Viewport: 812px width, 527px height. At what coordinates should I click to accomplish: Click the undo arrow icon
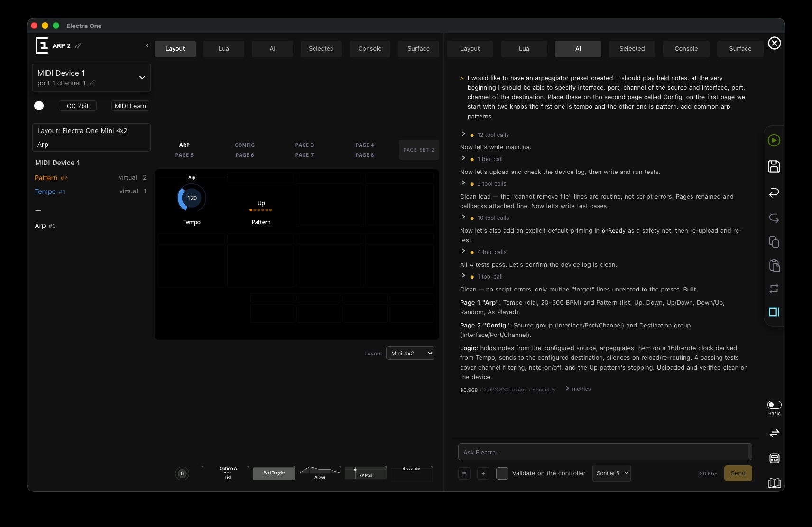click(774, 192)
